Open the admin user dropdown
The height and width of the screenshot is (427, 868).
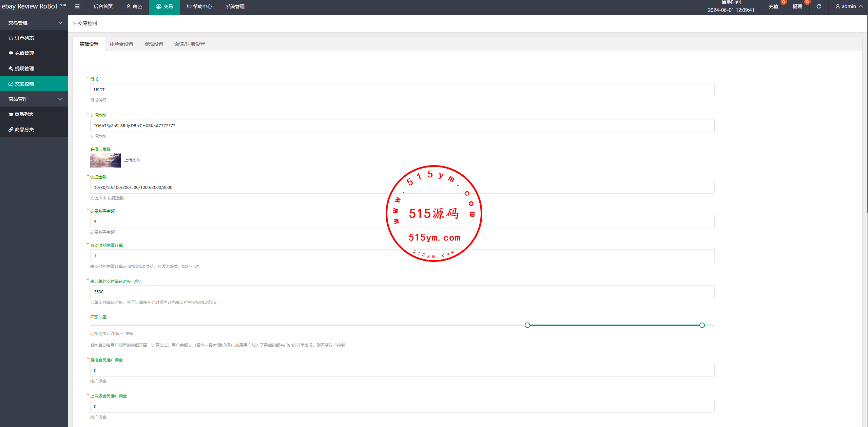[849, 6]
